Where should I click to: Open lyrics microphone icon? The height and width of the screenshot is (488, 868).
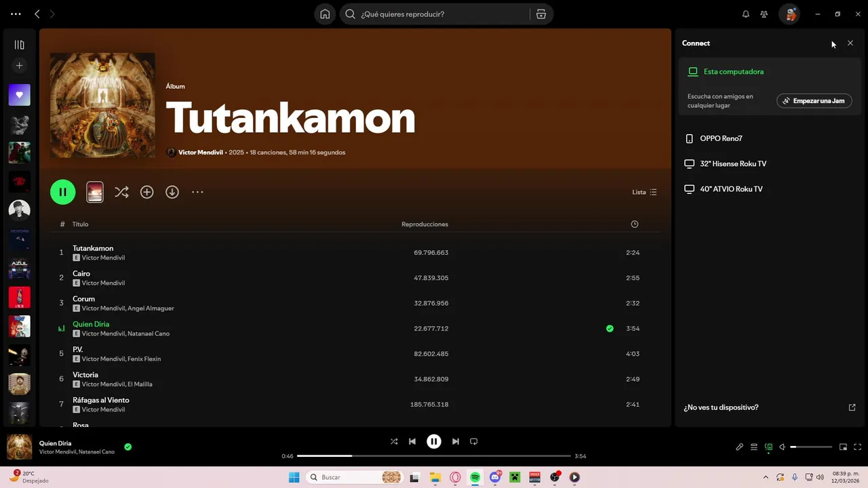tap(740, 447)
